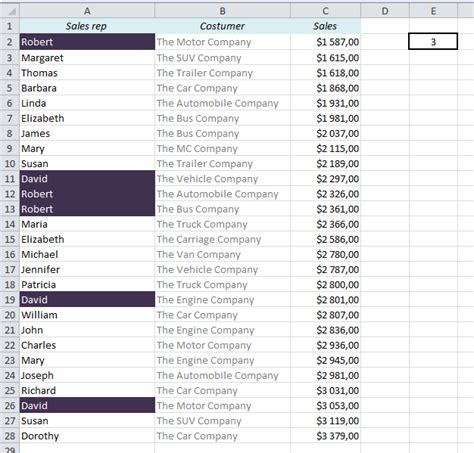Select Patricia cell in column A
Viewport: 474px width, 453px height.
click(x=87, y=284)
